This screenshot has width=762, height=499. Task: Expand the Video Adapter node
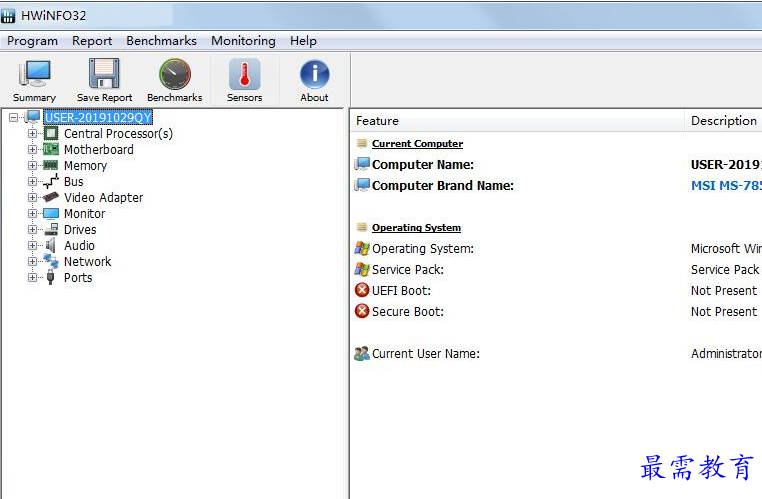[x=32, y=197]
